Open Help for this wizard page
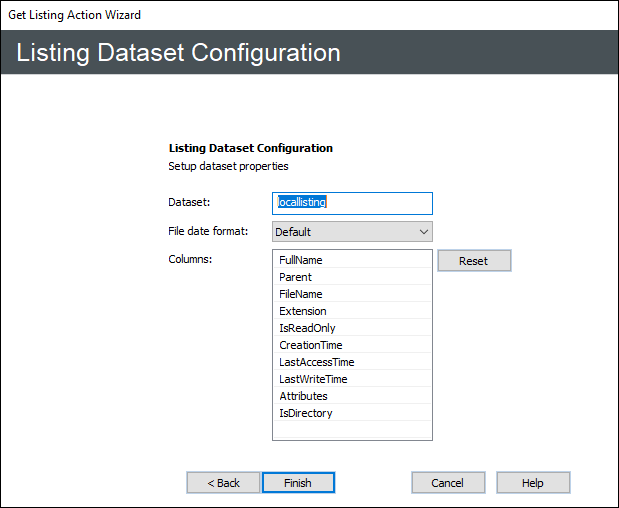 point(533,483)
